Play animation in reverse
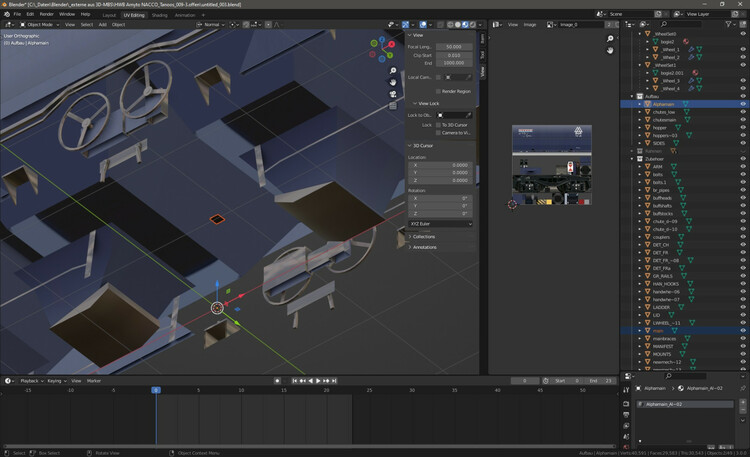 pos(310,381)
